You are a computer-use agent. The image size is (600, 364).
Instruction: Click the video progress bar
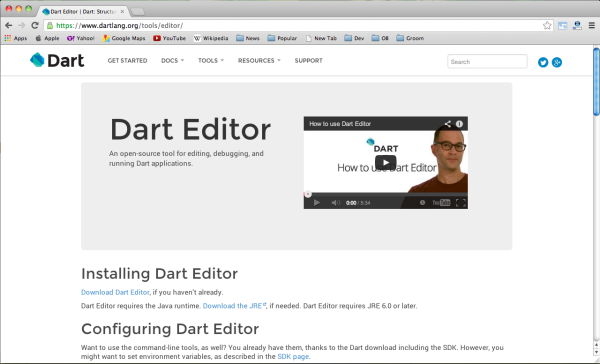(x=385, y=194)
